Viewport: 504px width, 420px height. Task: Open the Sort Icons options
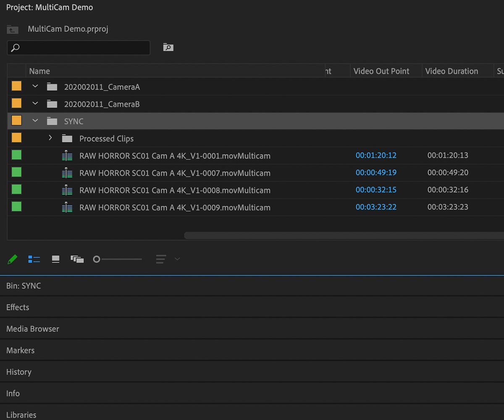coord(160,259)
